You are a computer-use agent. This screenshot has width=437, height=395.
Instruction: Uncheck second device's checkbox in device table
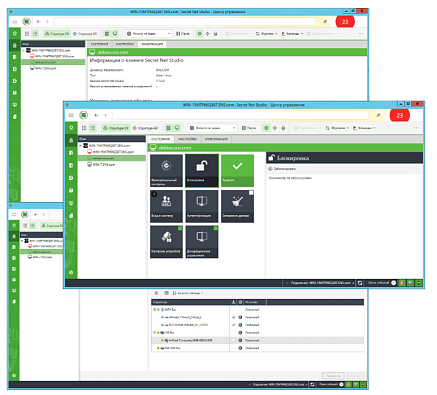pos(234,325)
